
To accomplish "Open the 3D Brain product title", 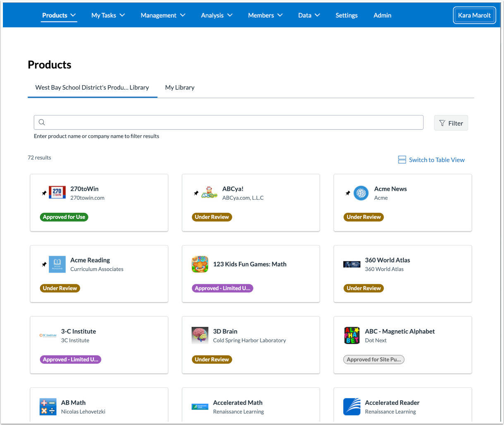I will point(225,332).
